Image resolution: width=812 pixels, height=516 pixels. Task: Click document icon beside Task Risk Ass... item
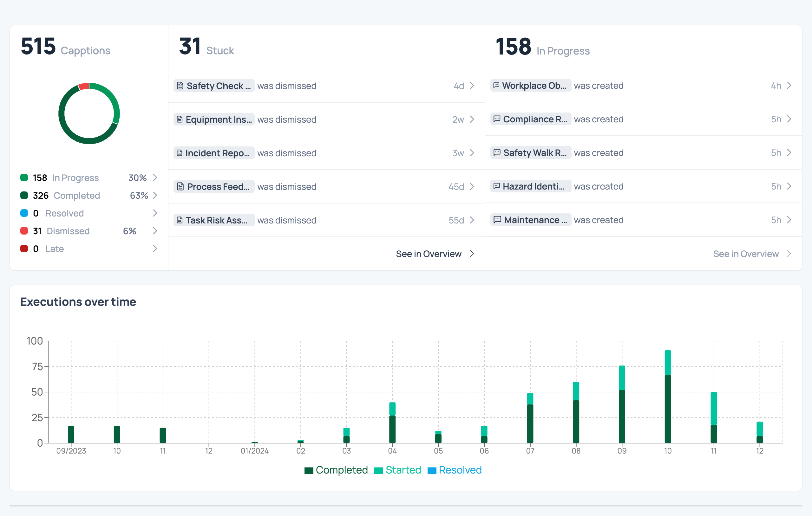(180, 220)
